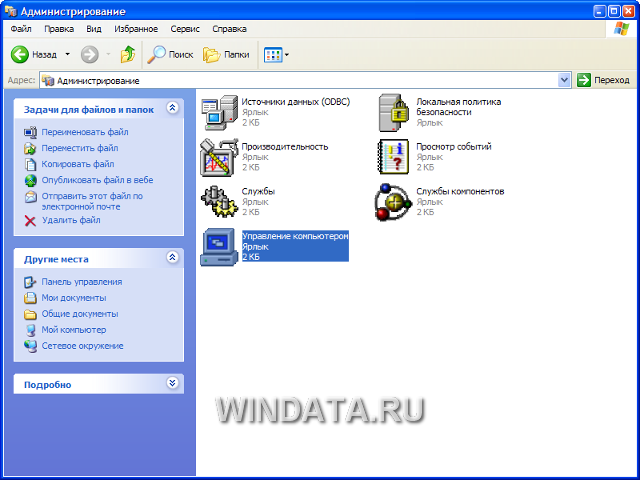Select the Службы gears icon

tap(219, 202)
